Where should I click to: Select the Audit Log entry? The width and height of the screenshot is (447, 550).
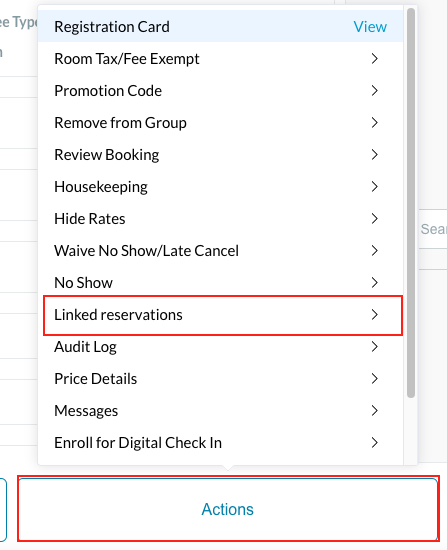(x=220, y=347)
